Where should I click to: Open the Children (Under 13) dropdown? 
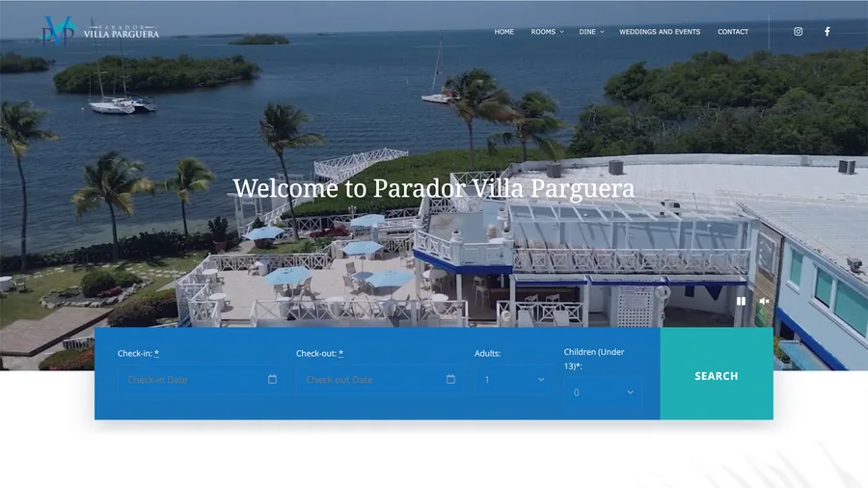coord(603,393)
